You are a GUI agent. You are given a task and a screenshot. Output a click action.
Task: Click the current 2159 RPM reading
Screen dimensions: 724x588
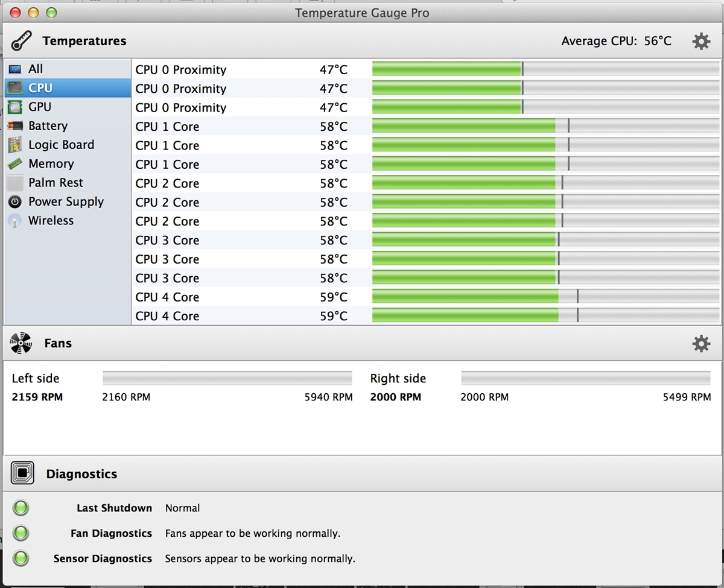[x=37, y=397]
